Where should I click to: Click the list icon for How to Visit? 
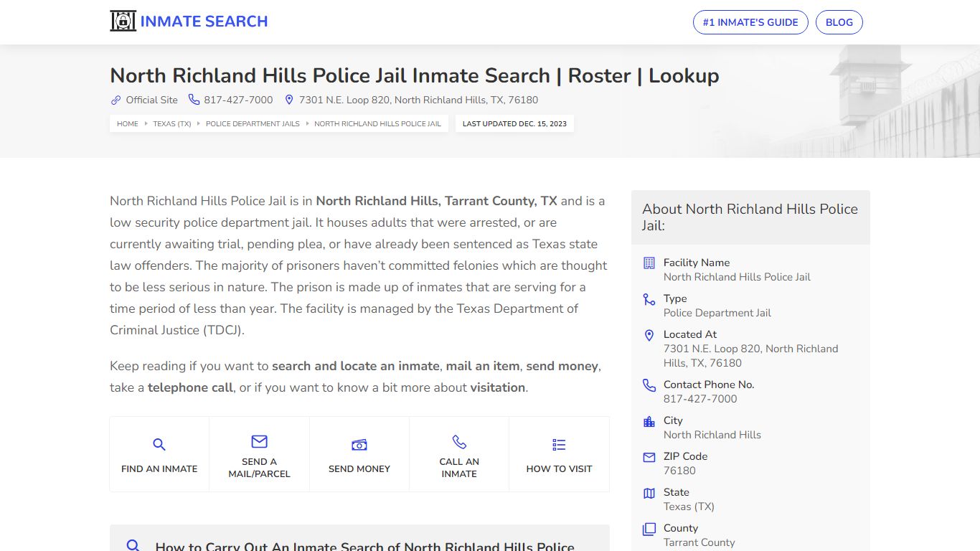559,445
